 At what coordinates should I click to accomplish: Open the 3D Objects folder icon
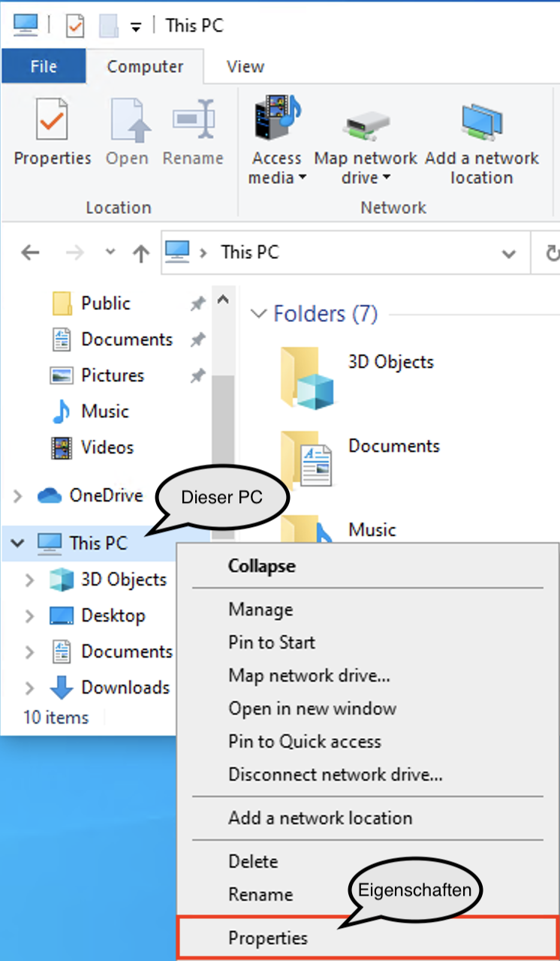point(306,375)
